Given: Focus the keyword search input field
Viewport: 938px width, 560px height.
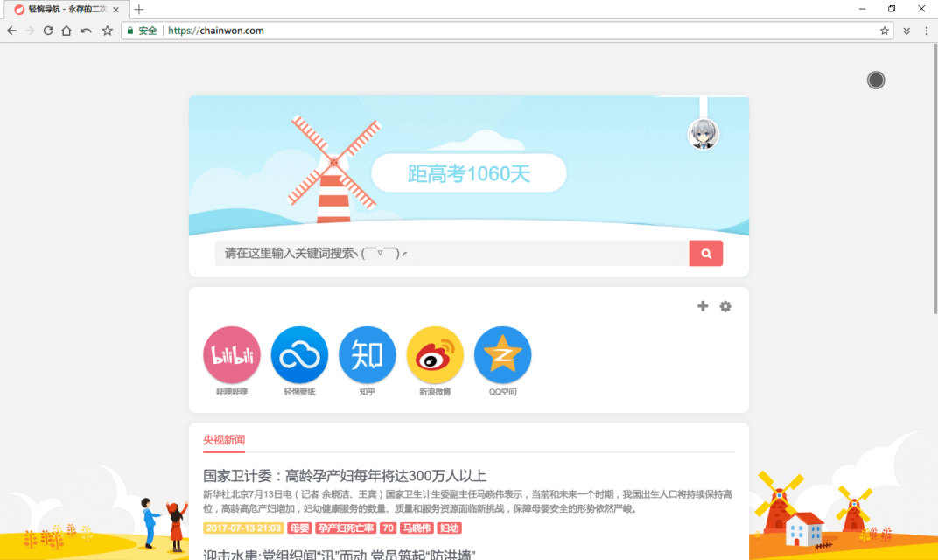Looking at the screenshot, I should click(451, 254).
